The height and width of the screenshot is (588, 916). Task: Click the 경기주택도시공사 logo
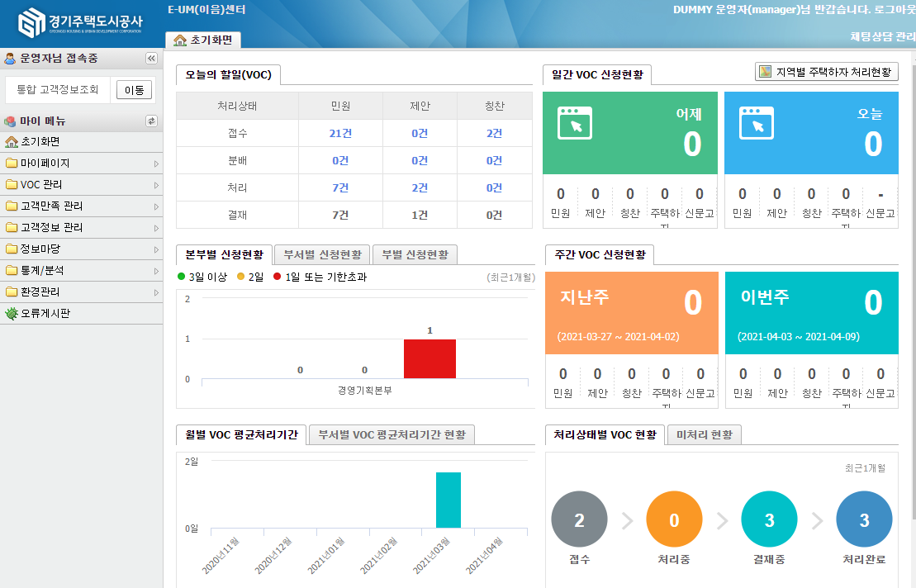tap(79, 23)
